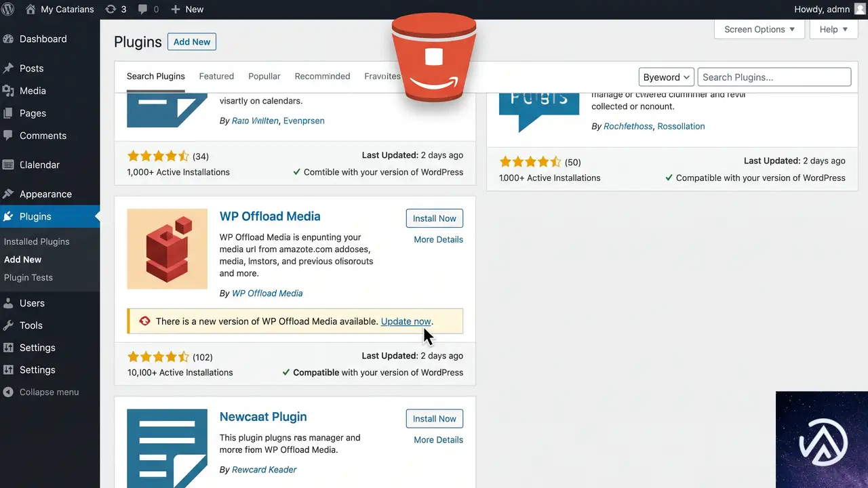This screenshot has height=488, width=868.
Task: Click the Howdy, admn account text
Action: [x=822, y=9]
